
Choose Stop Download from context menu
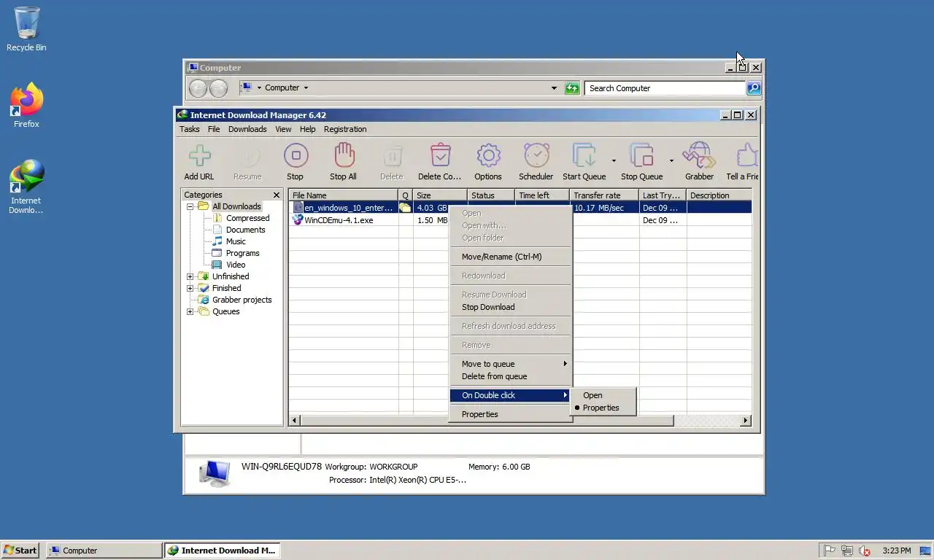(509, 307)
